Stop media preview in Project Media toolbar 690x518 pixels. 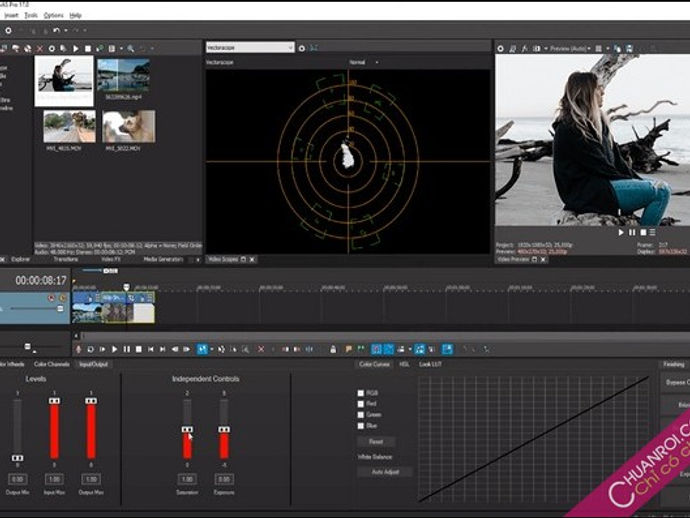[x=88, y=48]
